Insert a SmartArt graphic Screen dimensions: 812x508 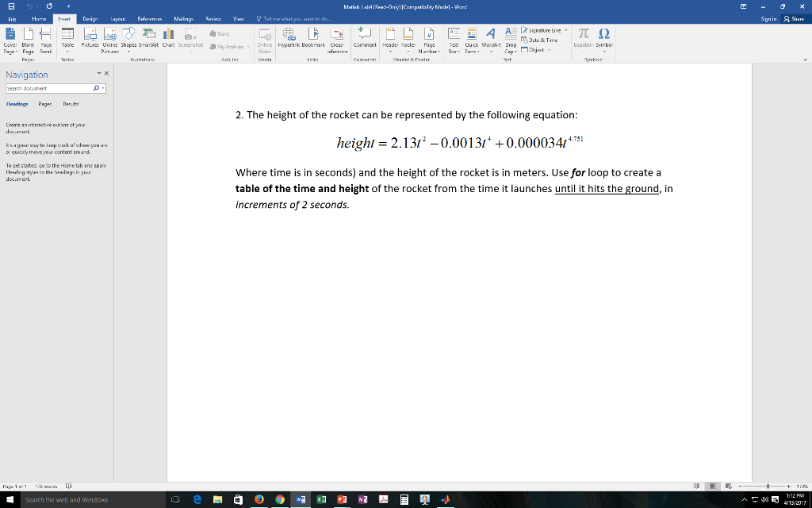(x=148, y=37)
